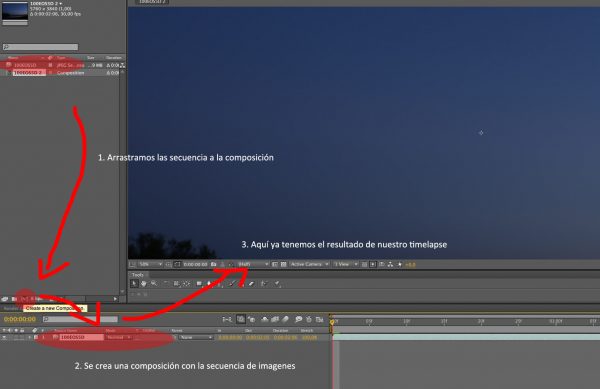Image resolution: width=600 pixels, height=389 pixels.
Task: Switch to the Tools panel tab
Action: tap(138, 275)
